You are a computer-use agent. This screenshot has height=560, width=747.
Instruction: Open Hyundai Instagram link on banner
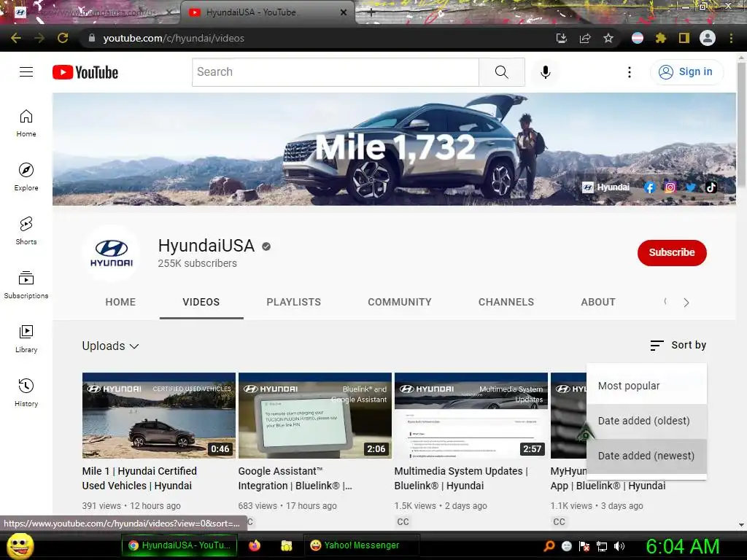[x=670, y=187]
